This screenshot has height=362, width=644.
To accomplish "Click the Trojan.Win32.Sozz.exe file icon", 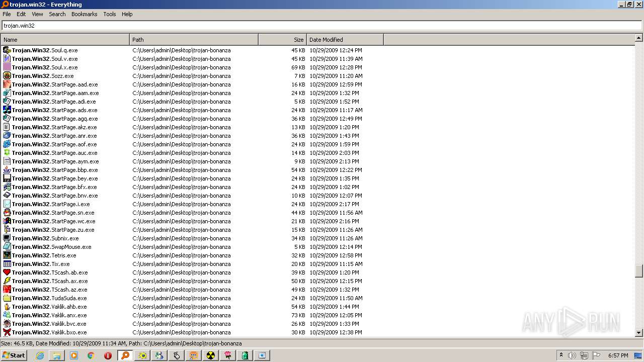I will pyautogui.click(x=7, y=76).
